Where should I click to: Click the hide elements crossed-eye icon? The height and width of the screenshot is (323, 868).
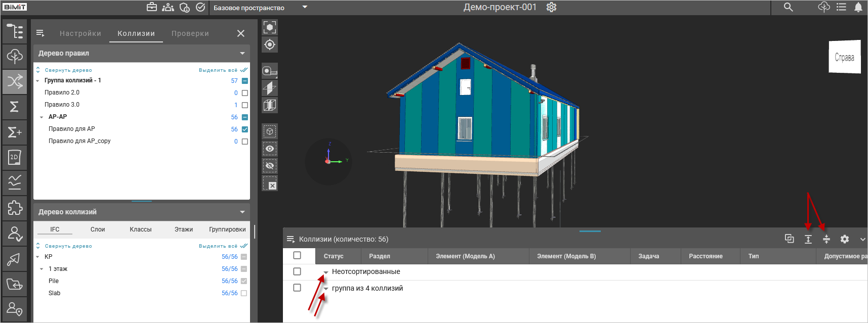click(270, 166)
